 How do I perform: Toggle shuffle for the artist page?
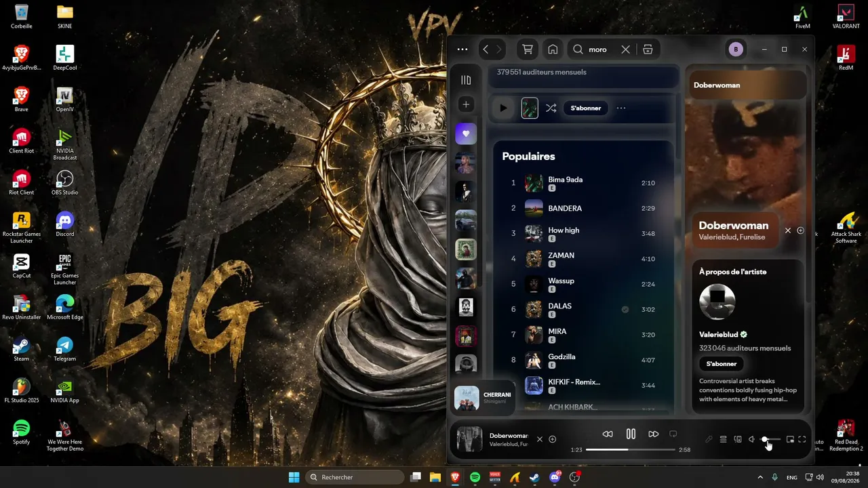point(551,108)
